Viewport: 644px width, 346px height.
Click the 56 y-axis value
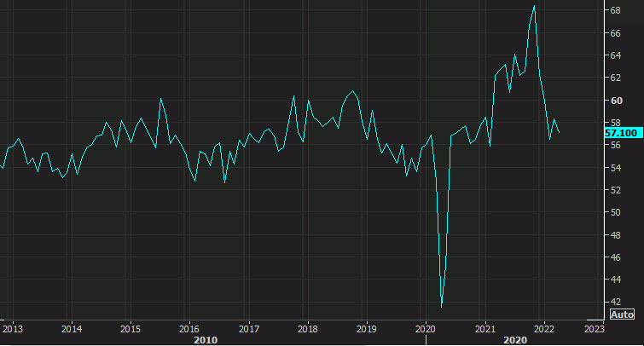[615, 145]
